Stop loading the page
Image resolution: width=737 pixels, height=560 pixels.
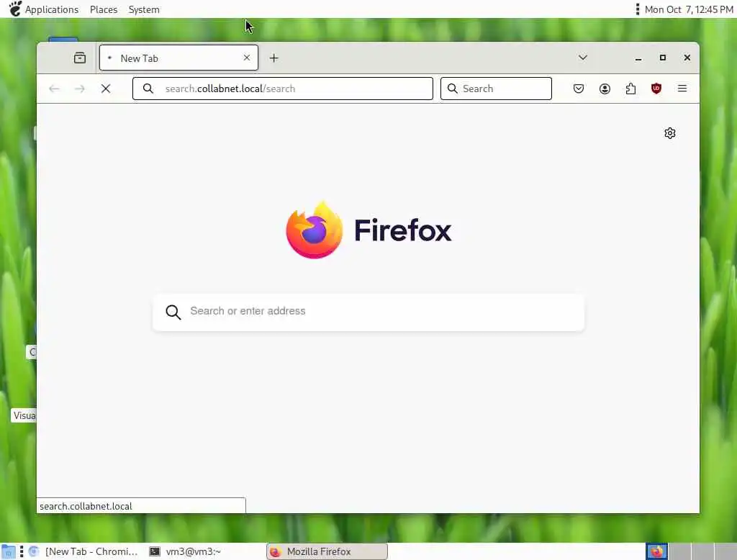pyautogui.click(x=106, y=89)
